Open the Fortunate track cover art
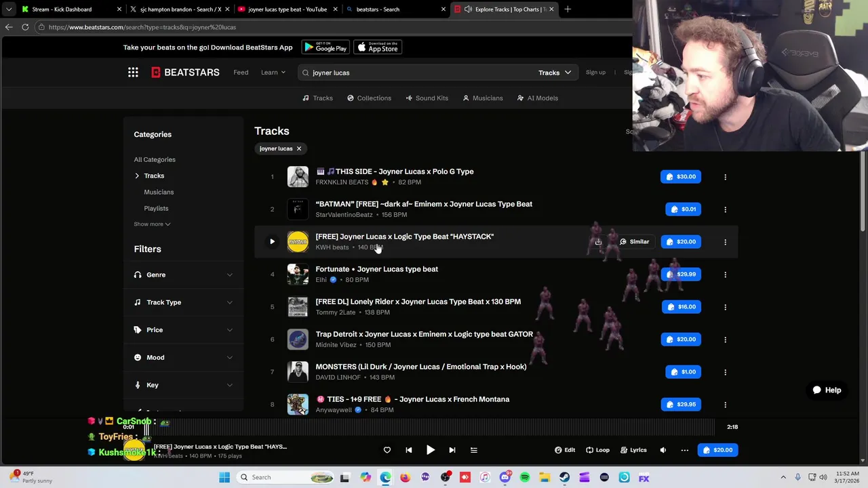Screen dimensions: 868x488 [298, 274]
